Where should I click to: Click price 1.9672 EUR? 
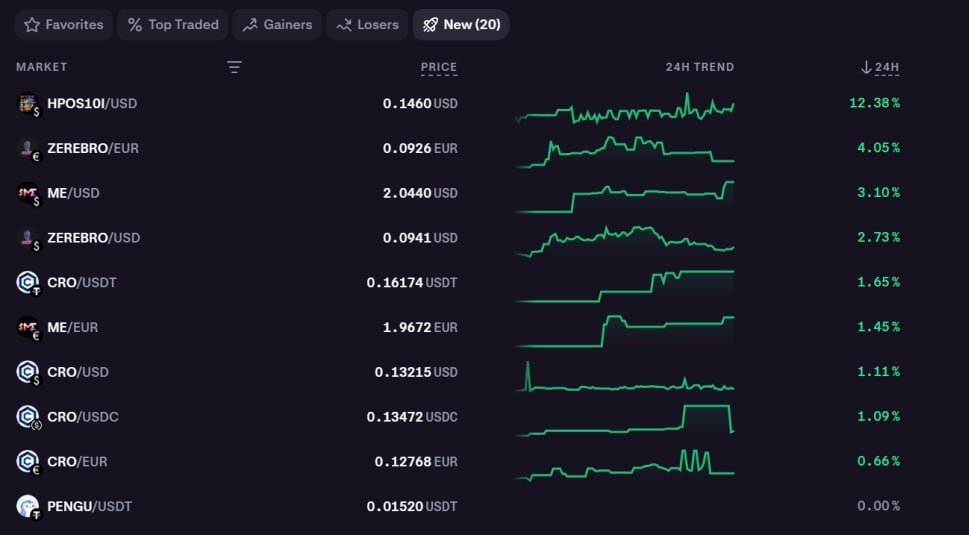[x=420, y=327]
